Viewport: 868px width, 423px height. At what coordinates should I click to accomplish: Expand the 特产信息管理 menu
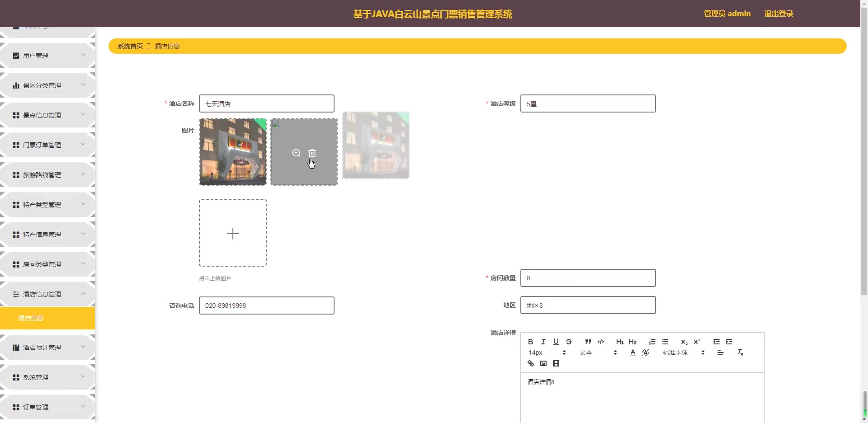click(x=47, y=235)
